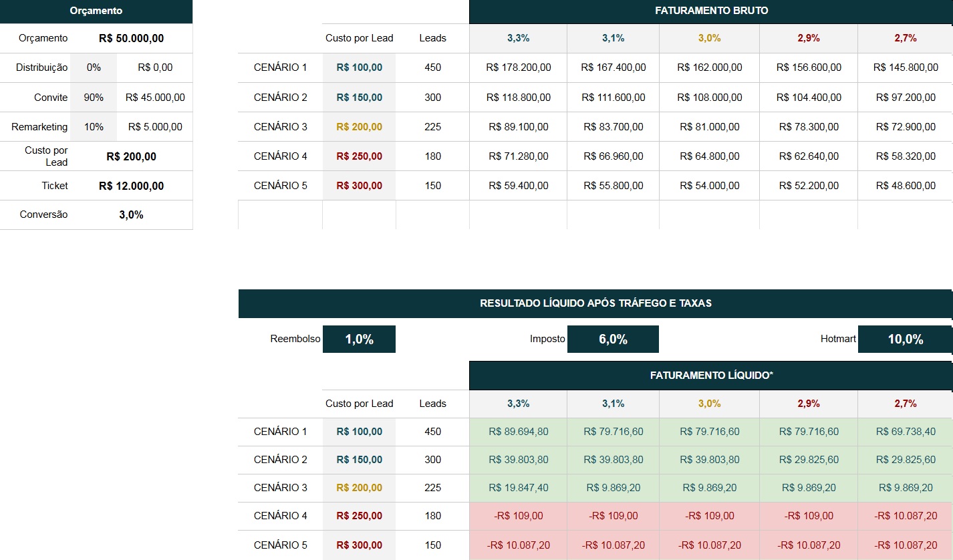This screenshot has height=560, width=953.
Task: Click the R$ 19.847,40 green cell
Action: [519, 488]
